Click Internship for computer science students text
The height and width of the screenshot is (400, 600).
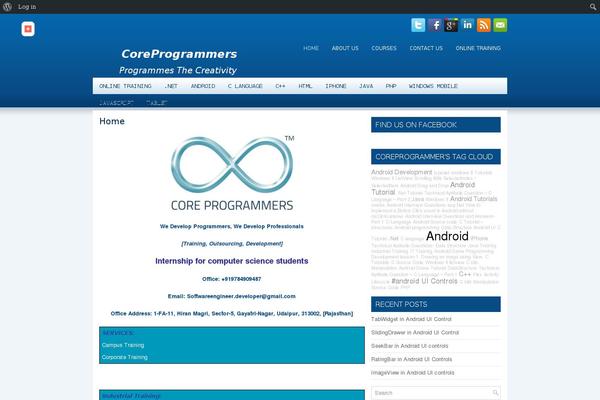point(232,261)
